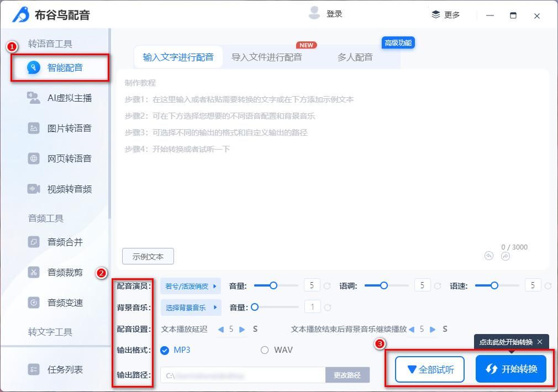The height and width of the screenshot is (392, 558).
Task: Open the 网页转语音 globe icon
Action: (x=34, y=158)
